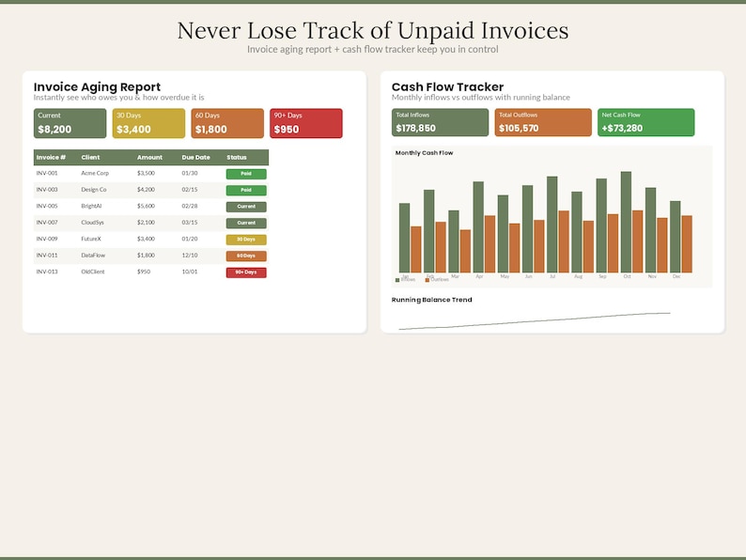Click the Never Lose Track of Unpaid Invoices title
This screenshot has height=560, width=746.
click(x=373, y=30)
